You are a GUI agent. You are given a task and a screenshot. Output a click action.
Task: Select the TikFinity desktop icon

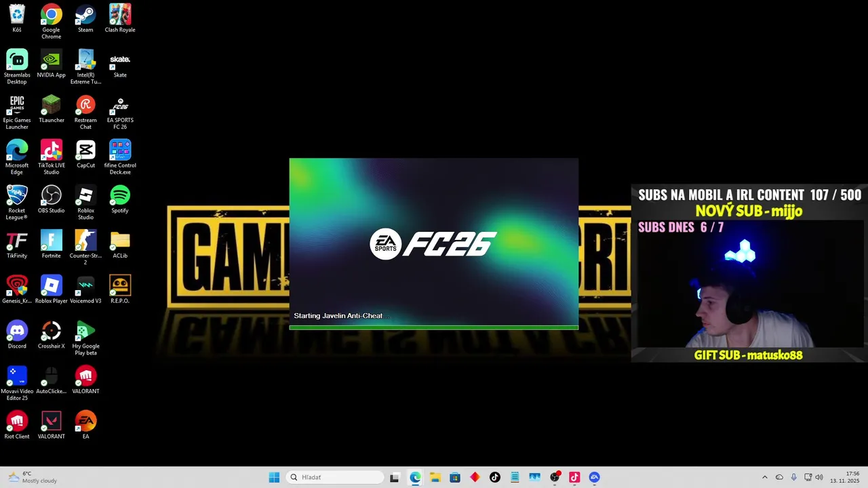tap(17, 244)
